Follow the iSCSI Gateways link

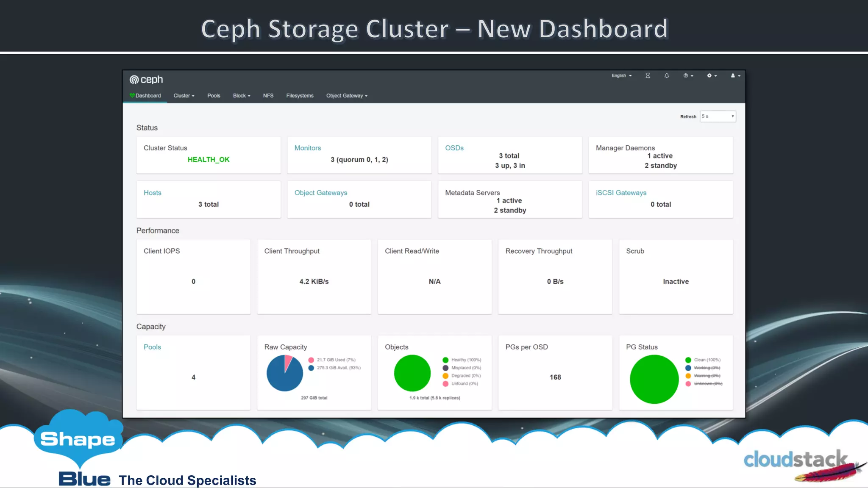621,193
